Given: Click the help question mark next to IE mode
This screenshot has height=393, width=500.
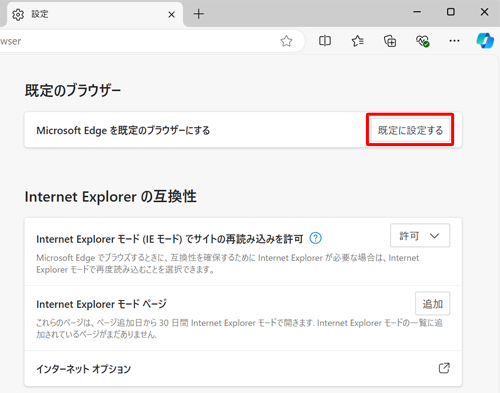Looking at the screenshot, I should (315, 238).
